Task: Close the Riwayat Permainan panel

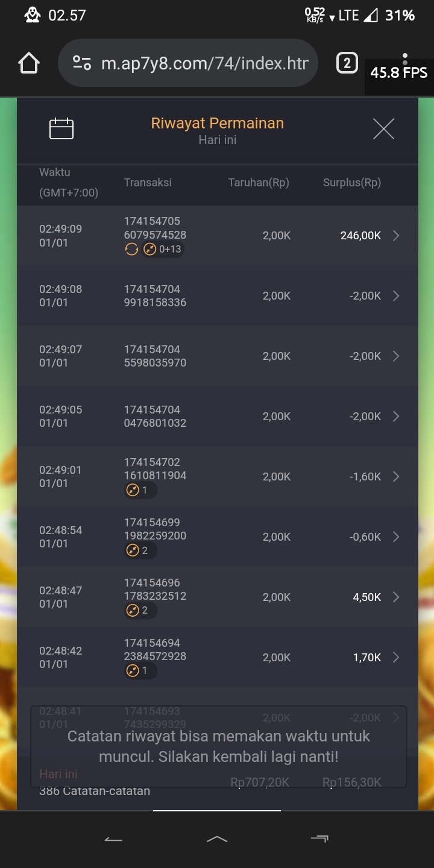Action: click(x=383, y=129)
